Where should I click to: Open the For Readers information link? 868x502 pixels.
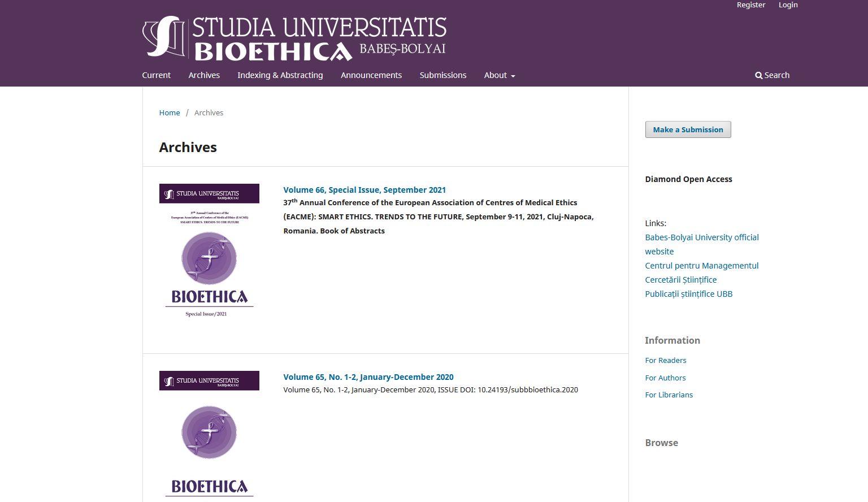(666, 360)
